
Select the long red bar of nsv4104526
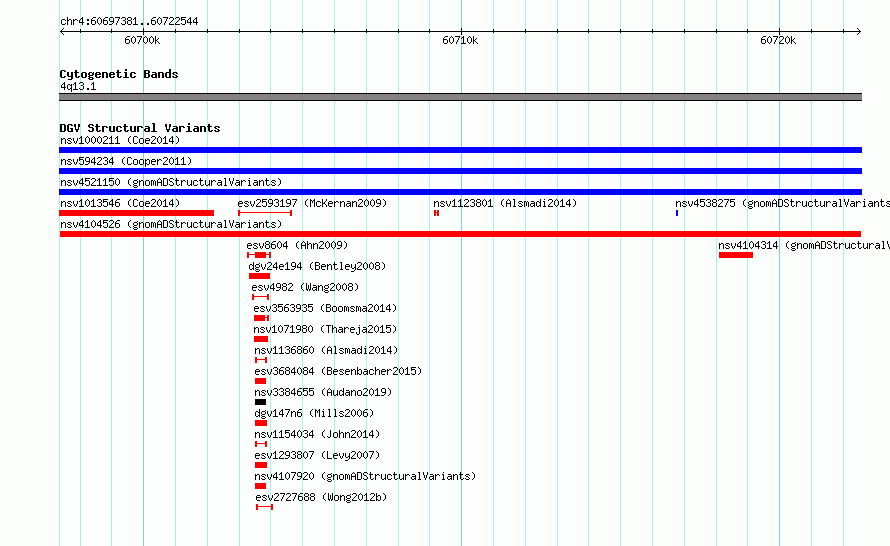coord(460,234)
